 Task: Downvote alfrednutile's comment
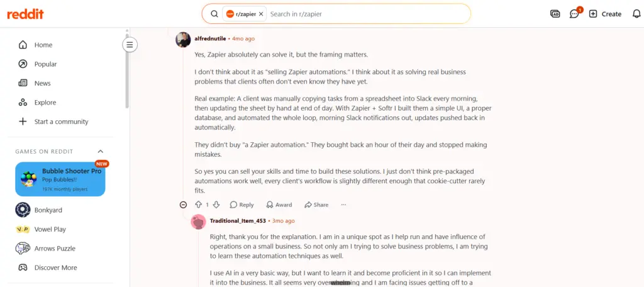point(216,205)
